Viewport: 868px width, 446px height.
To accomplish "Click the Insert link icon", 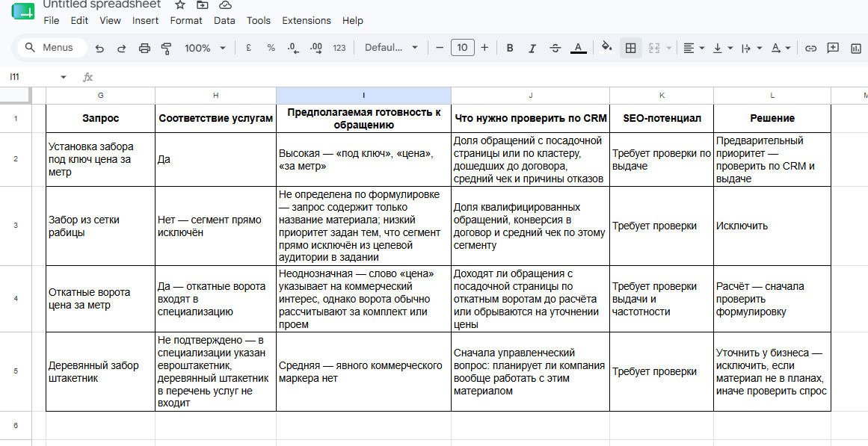I will (810, 48).
